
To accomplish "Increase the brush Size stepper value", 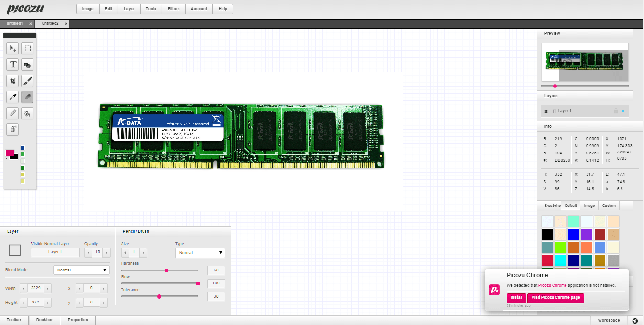I will [143, 253].
